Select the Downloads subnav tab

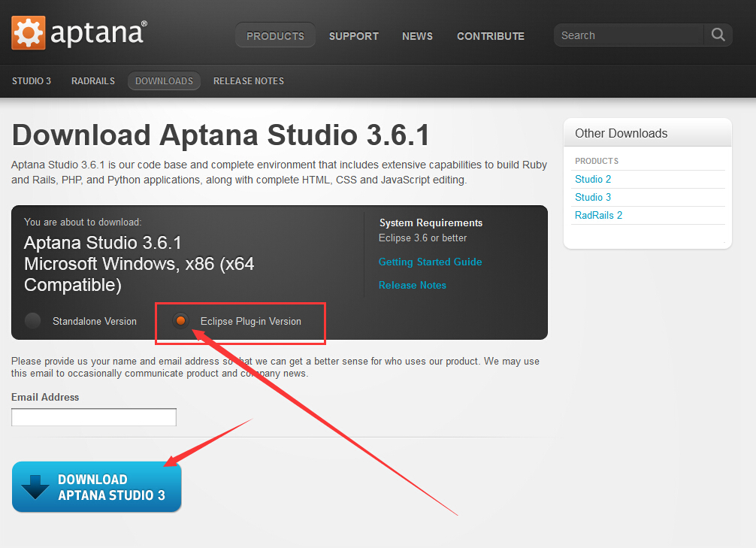pos(164,80)
